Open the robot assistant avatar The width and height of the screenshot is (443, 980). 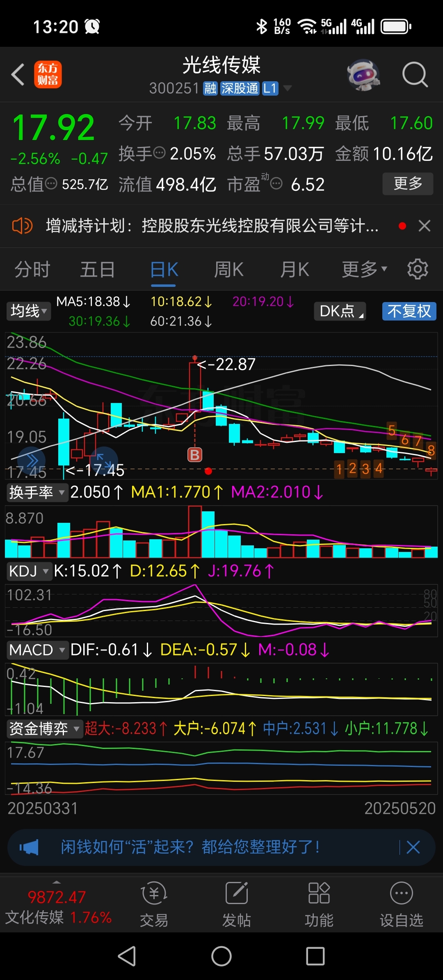tap(363, 75)
